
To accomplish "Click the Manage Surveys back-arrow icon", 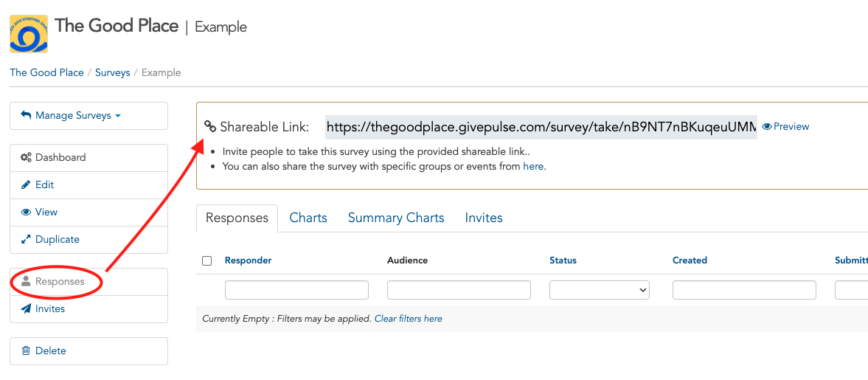I will pos(26,115).
